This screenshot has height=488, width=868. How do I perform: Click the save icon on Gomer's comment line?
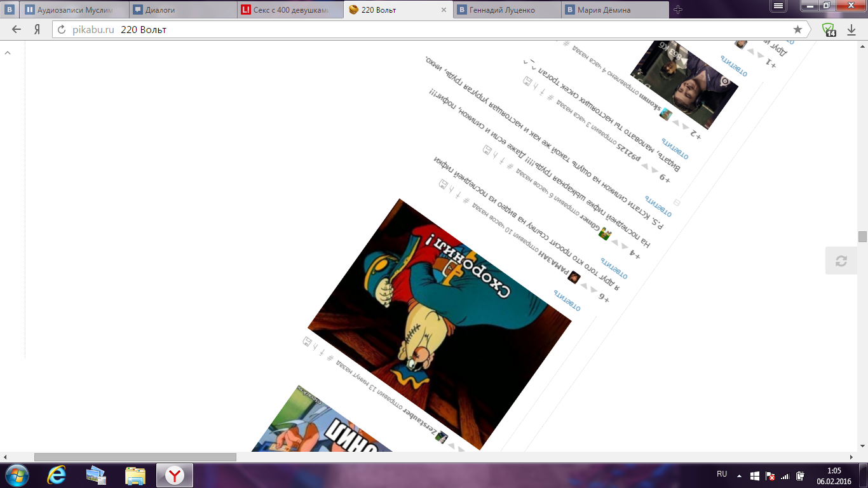tap(487, 150)
